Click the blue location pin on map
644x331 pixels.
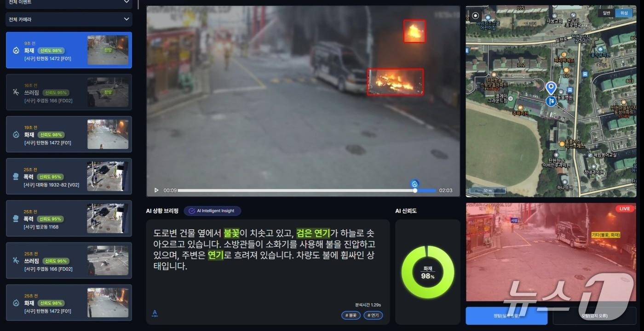tap(551, 87)
